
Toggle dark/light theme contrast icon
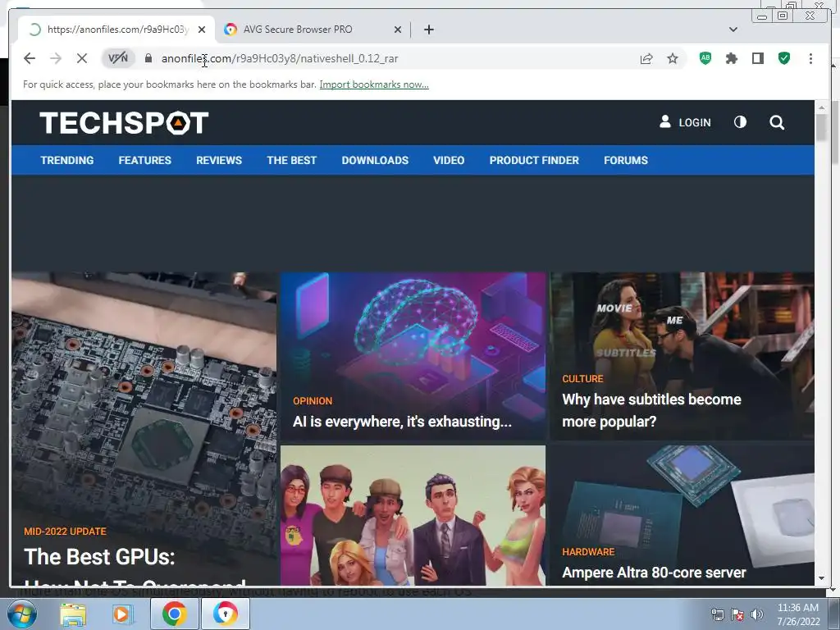coord(740,122)
